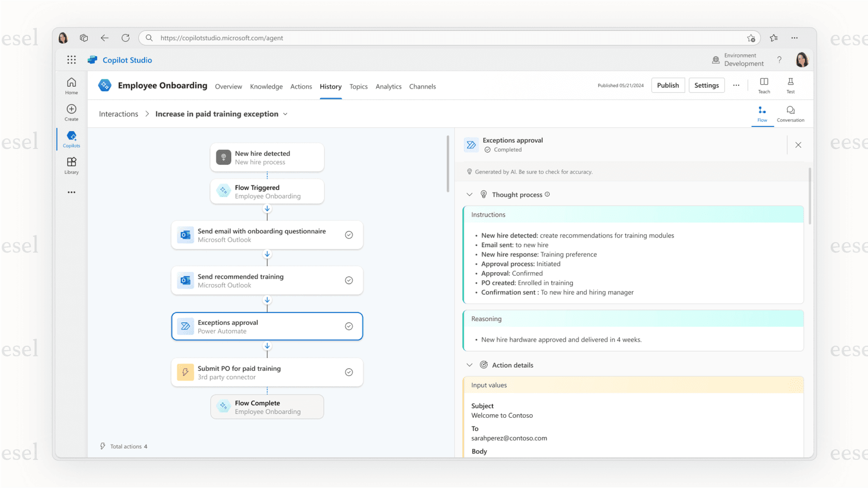This screenshot has height=488, width=868.
Task: Toggle check on Submit PO for paid training
Action: point(349,372)
